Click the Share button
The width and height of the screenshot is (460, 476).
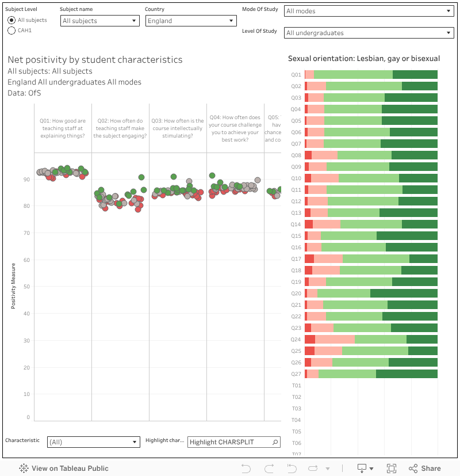coord(425,469)
